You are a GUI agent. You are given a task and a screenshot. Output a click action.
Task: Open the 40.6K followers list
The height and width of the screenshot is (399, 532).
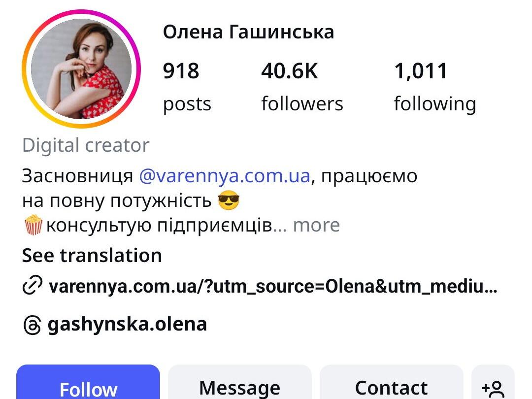click(x=302, y=87)
